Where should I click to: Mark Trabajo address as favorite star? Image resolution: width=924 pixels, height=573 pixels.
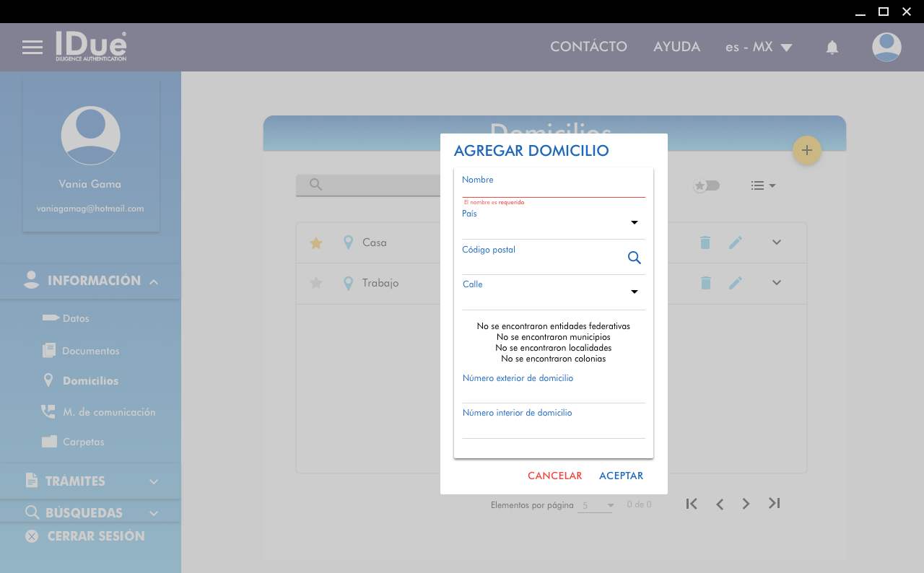[x=315, y=283]
